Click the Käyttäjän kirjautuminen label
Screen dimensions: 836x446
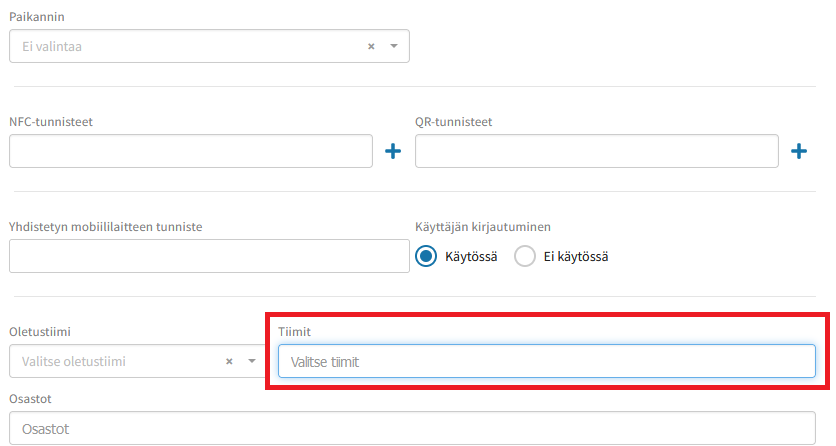(483, 227)
